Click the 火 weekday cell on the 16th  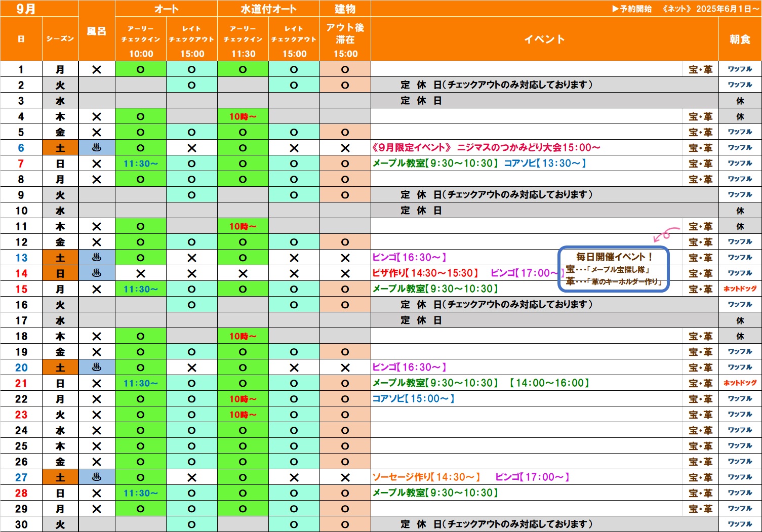(60, 305)
